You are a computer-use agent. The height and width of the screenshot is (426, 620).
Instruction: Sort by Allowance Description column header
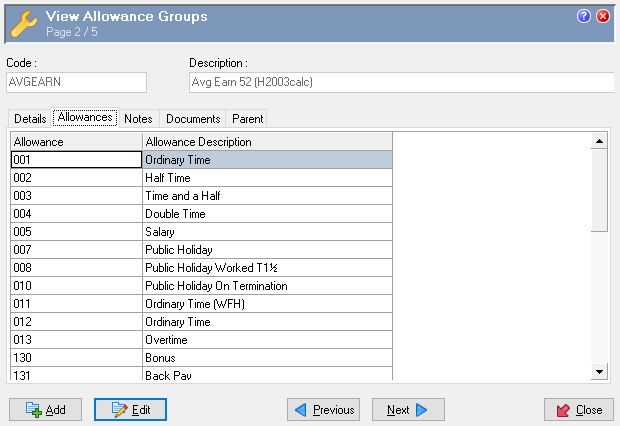coord(267,142)
